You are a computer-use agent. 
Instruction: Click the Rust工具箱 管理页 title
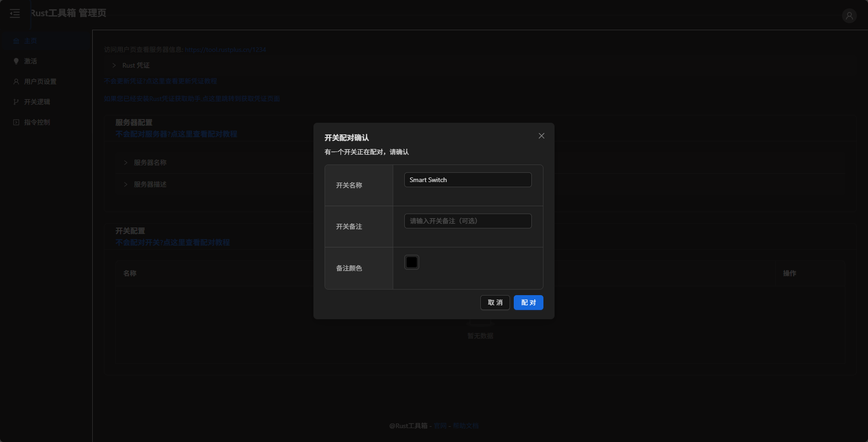pos(68,13)
